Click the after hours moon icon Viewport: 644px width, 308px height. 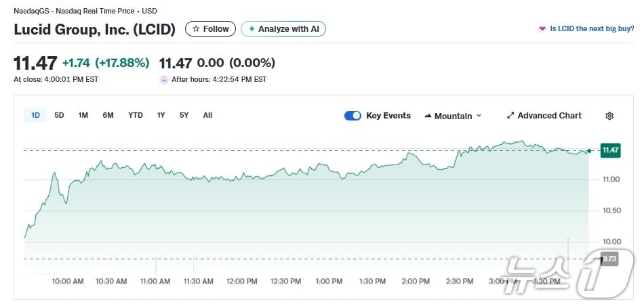pyautogui.click(x=163, y=79)
